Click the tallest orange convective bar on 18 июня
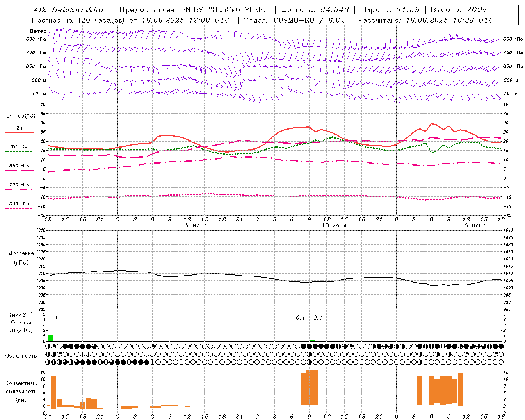Viewport: 525px width, 420px height. tap(312, 388)
